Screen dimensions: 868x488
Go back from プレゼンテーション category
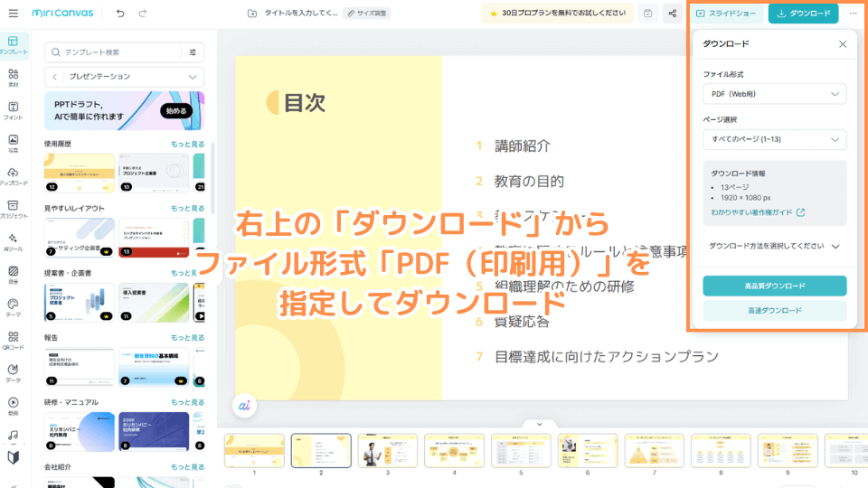coord(55,77)
